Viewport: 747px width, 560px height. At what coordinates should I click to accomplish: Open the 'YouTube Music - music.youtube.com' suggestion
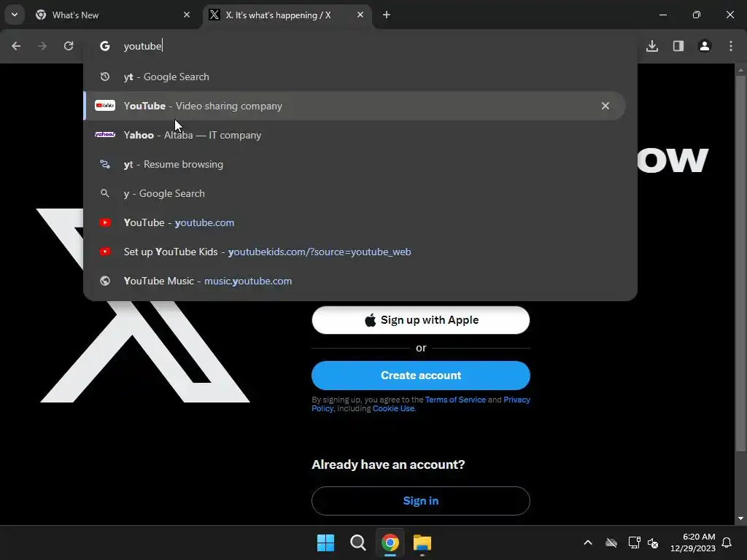[x=355, y=281]
